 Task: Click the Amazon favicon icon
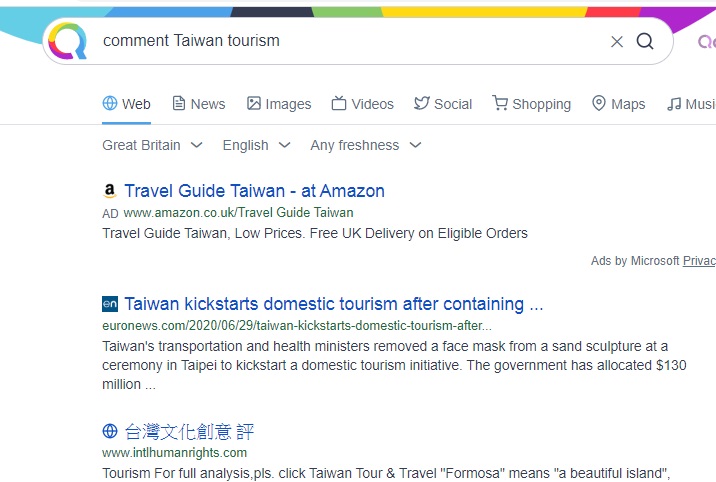click(110, 191)
